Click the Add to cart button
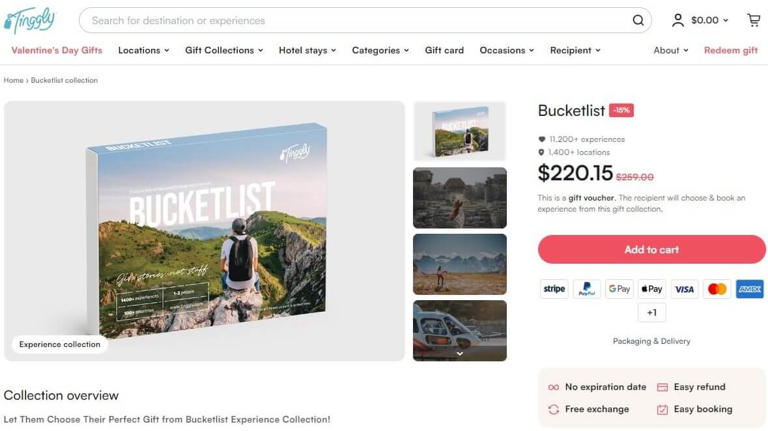This screenshot has height=431, width=768. coord(651,249)
